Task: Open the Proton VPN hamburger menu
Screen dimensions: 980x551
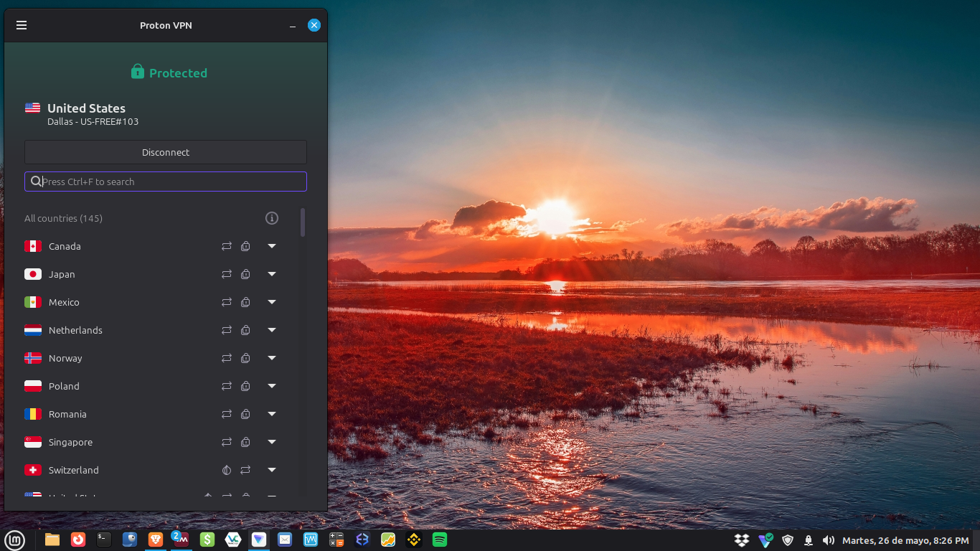Action: coord(22,25)
